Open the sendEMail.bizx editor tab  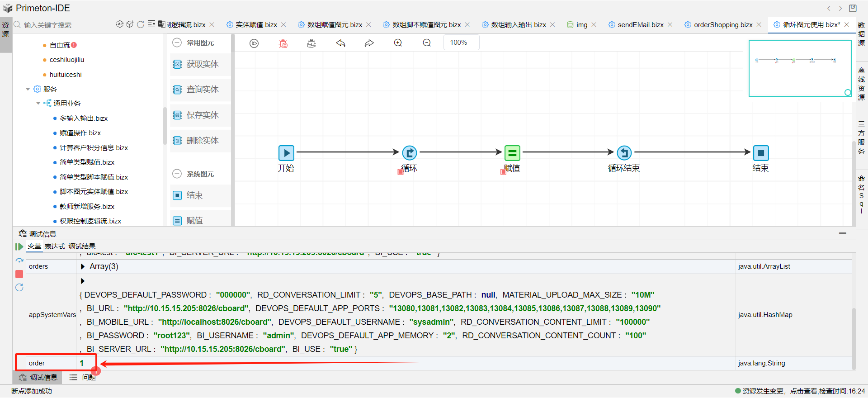[x=640, y=25]
